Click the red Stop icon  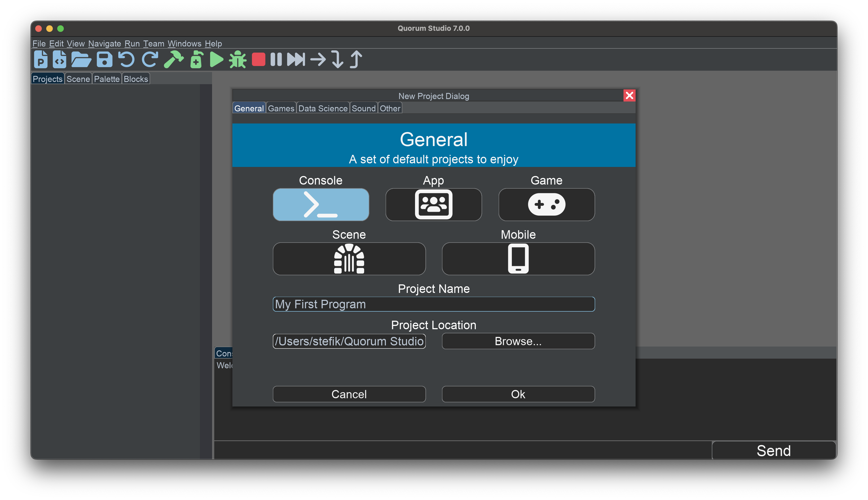tap(259, 59)
